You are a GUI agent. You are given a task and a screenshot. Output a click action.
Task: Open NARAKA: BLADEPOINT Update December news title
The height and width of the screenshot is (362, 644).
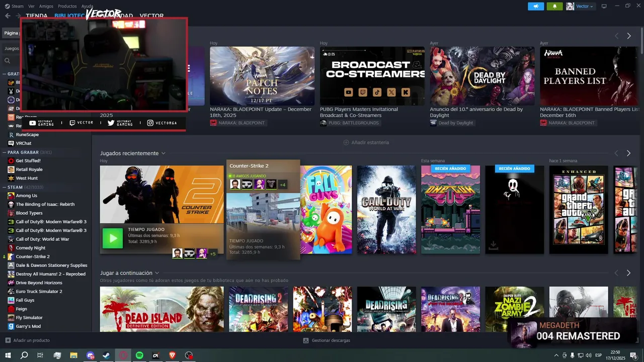[x=261, y=112]
